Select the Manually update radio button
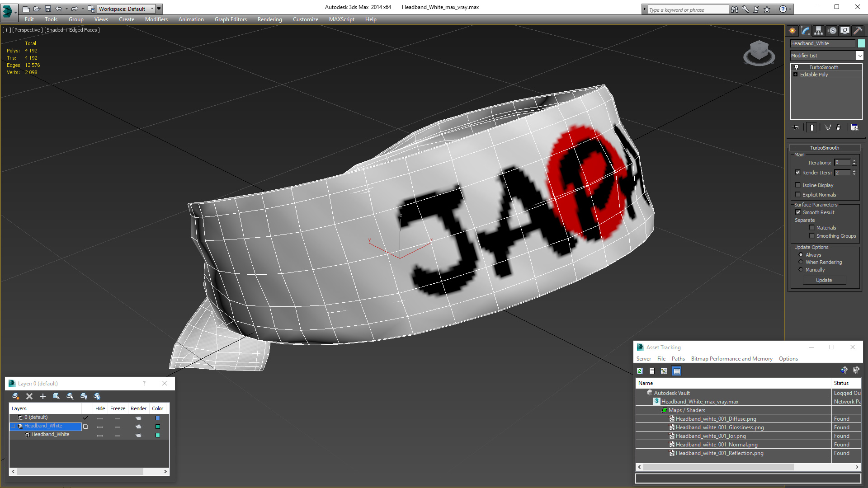Image resolution: width=868 pixels, height=488 pixels. point(801,270)
